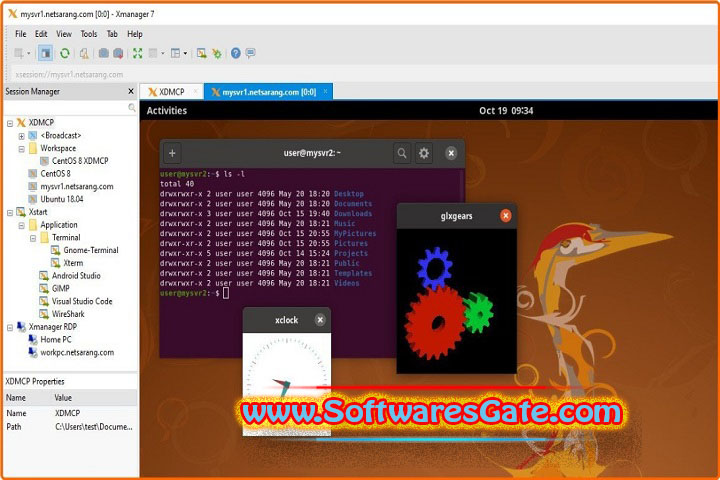Open dropdown next to grayed window icon
The height and width of the screenshot is (480, 720).
point(163,53)
